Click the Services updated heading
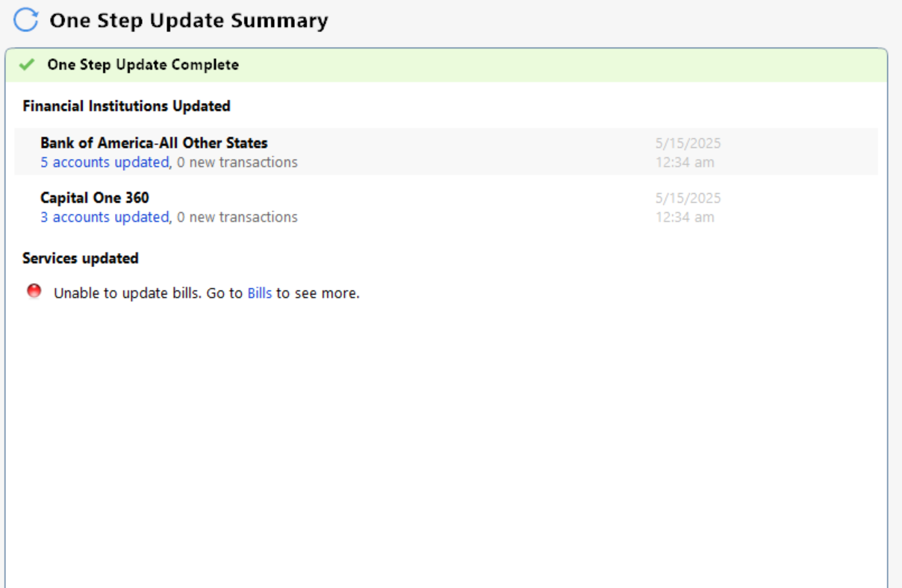The image size is (902, 588). [x=81, y=258]
